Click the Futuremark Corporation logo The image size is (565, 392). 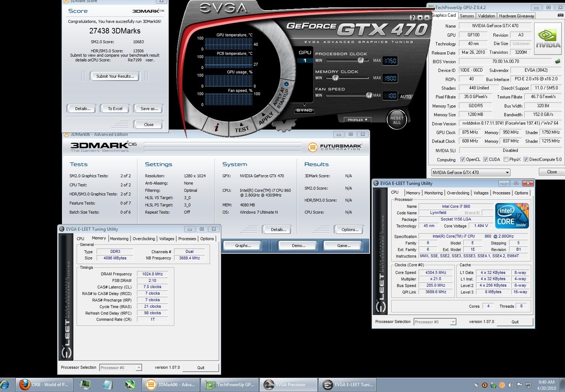[335, 147]
